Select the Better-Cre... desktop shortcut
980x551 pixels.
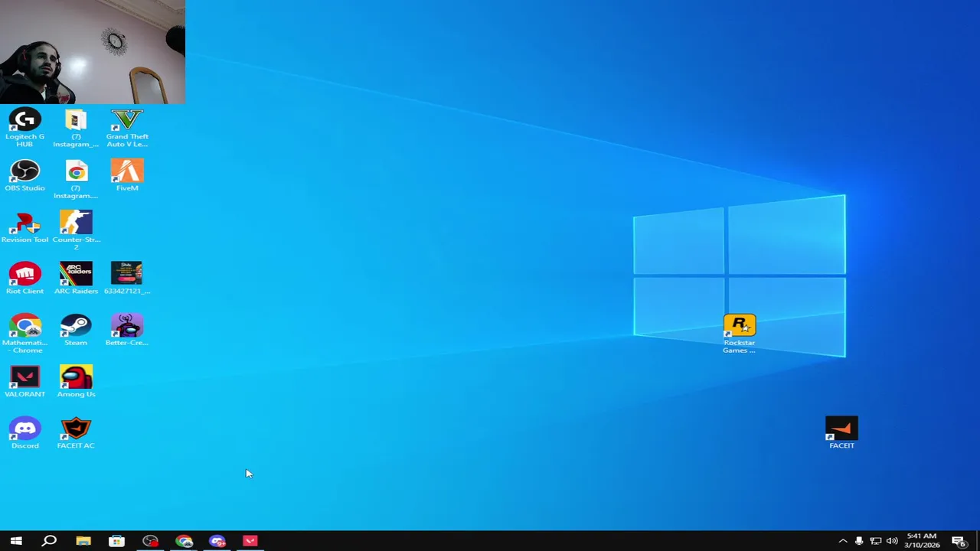point(127,330)
